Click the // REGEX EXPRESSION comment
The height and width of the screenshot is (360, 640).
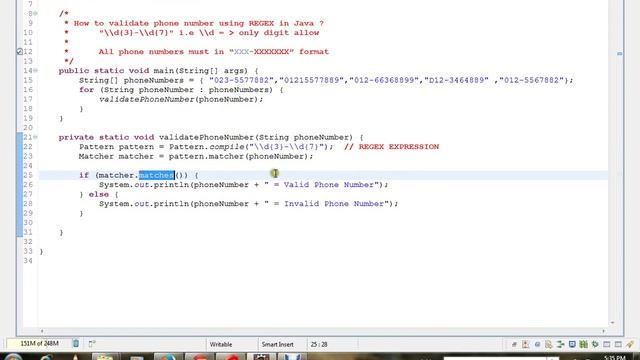pos(391,147)
